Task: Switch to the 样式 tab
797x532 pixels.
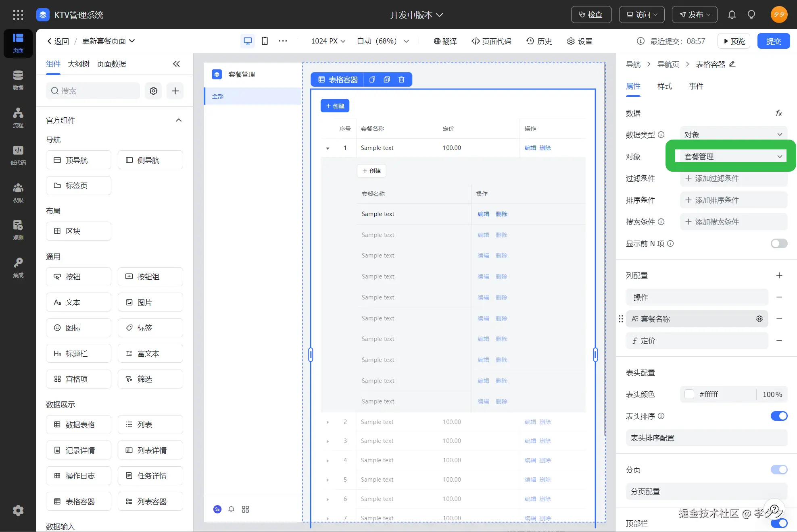Action: pos(664,86)
